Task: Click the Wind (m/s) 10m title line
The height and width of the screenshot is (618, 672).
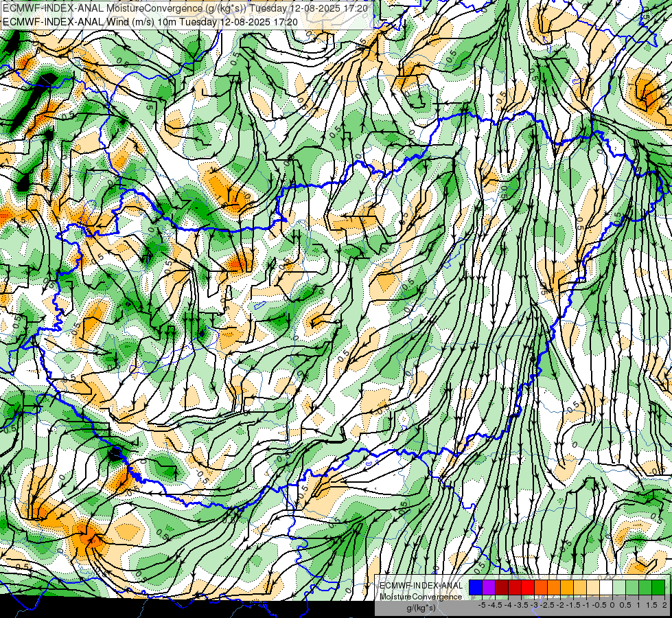Action: (x=150, y=21)
